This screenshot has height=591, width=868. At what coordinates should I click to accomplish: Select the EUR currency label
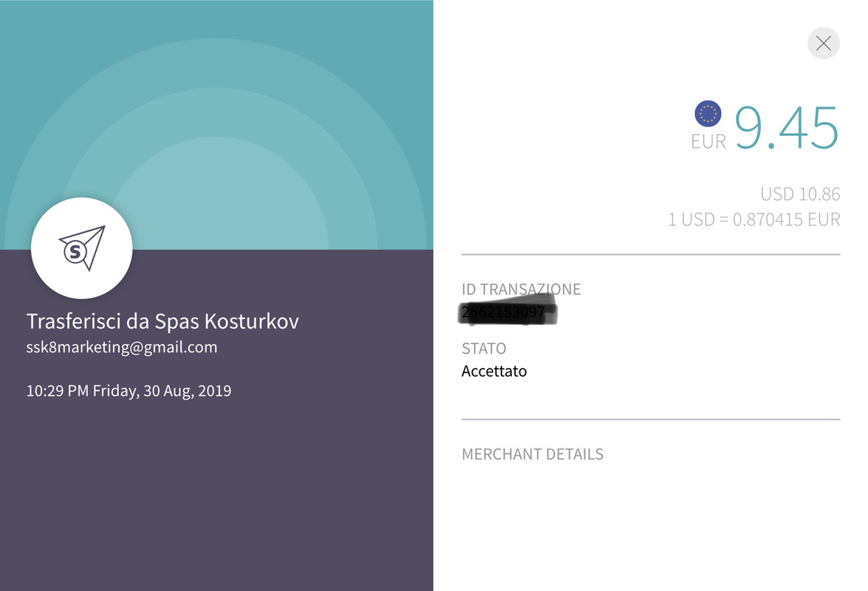pos(708,141)
